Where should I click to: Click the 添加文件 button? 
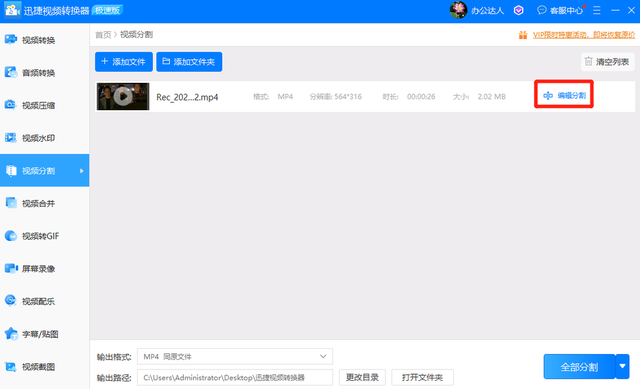coord(124,62)
